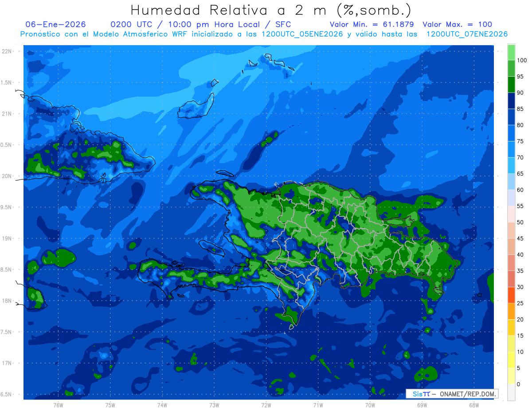Select the yellow swatch between 10 and 15
The width and height of the screenshot is (532, 411).
coord(511,344)
